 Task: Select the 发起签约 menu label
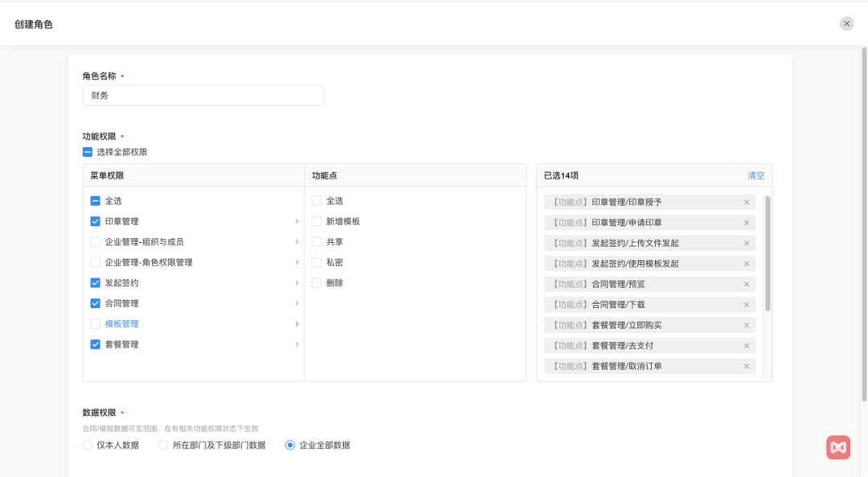(x=122, y=282)
